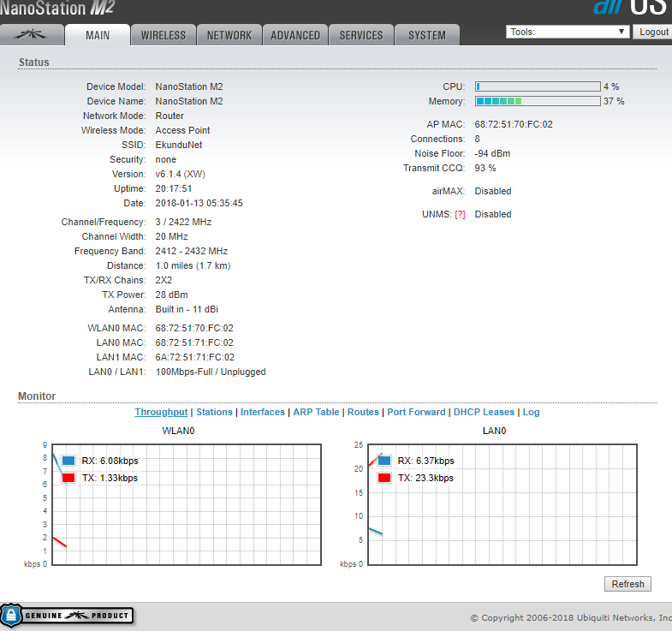The height and width of the screenshot is (631, 672).
Task: Click the TX Power value 28 dBm
Action: (x=171, y=295)
